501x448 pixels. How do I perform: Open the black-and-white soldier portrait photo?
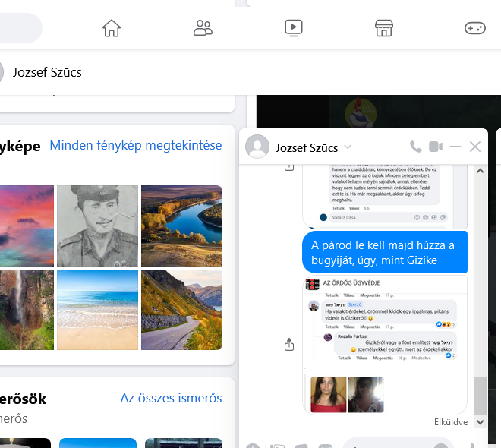click(x=97, y=226)
